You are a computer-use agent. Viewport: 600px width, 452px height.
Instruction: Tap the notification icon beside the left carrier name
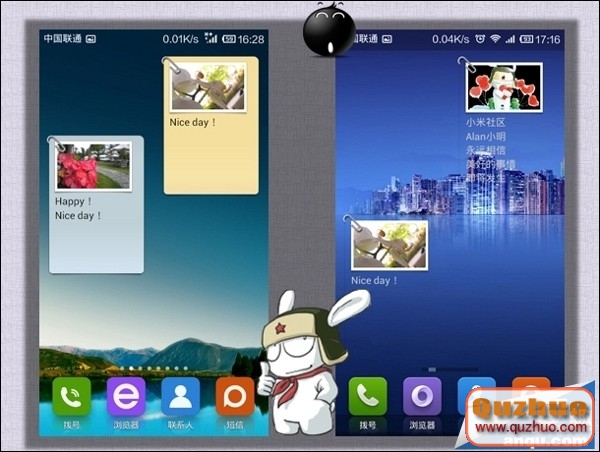point(91,39)
